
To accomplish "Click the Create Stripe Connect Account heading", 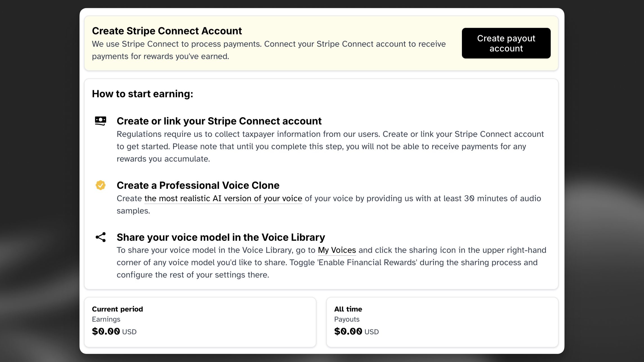I will (x=167, y=31).
